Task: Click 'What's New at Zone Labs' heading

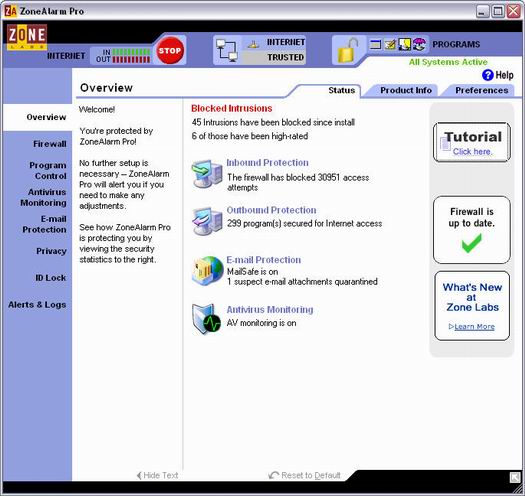Action: pyautogui.click(x=472, y=297)
